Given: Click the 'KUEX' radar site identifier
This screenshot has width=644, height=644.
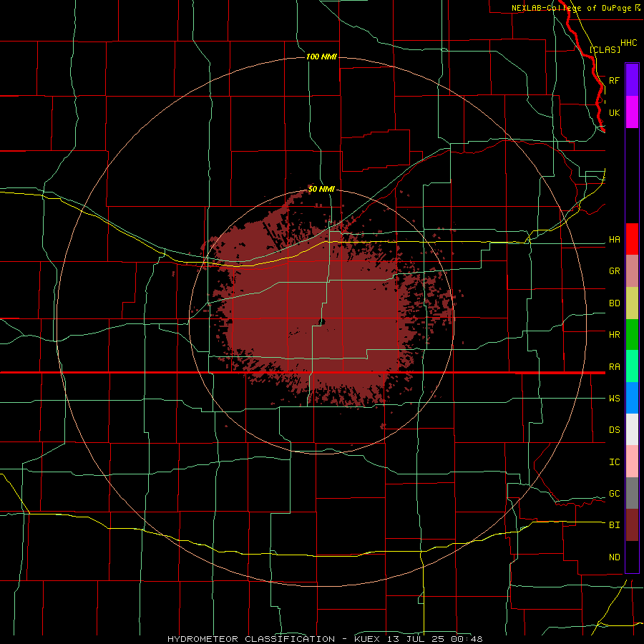Looking at the screenshot, I should coord(367,639).
